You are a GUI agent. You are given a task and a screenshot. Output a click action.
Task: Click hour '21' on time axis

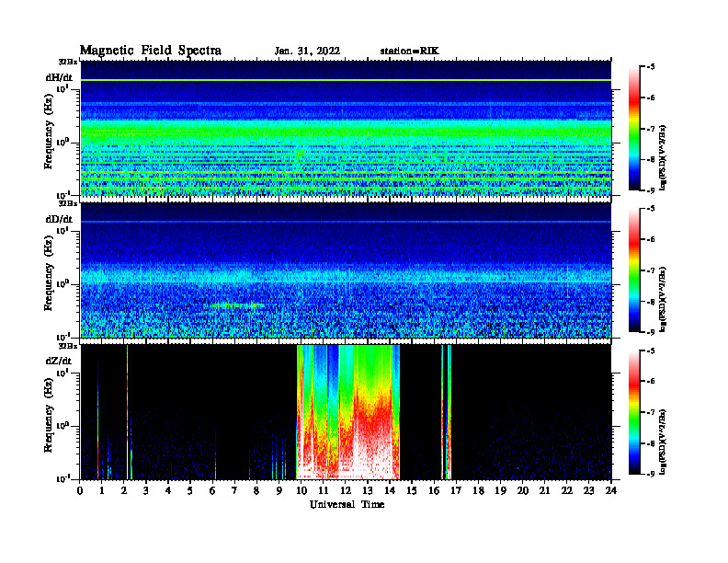544,490
